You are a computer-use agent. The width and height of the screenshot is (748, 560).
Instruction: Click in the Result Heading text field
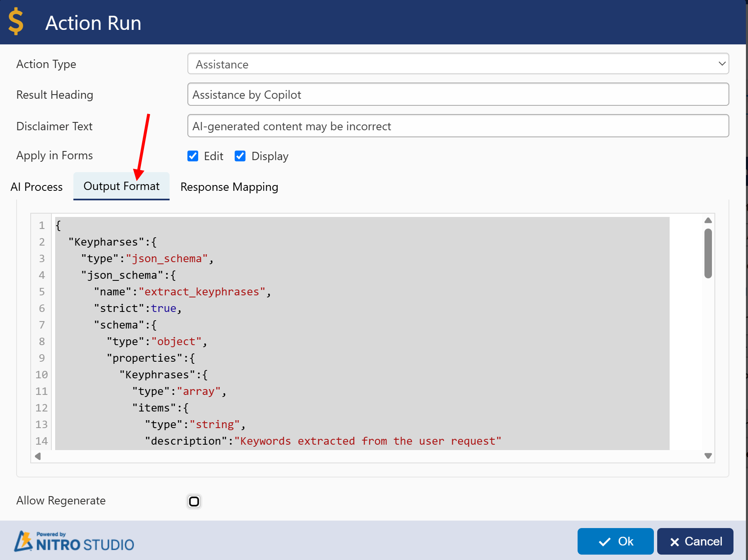pos(458,95)
